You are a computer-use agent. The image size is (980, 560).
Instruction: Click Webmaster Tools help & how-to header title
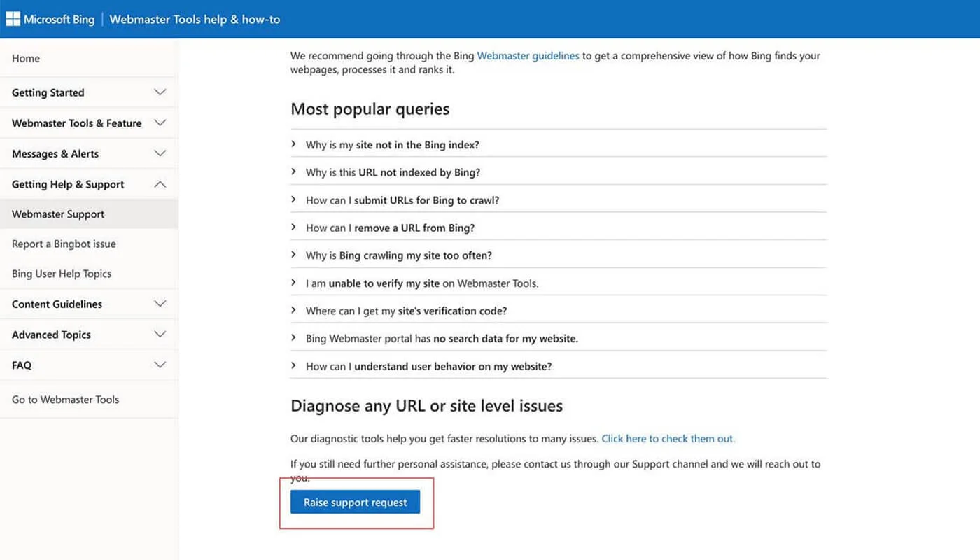pyautogui.click(x=195, y=20)
